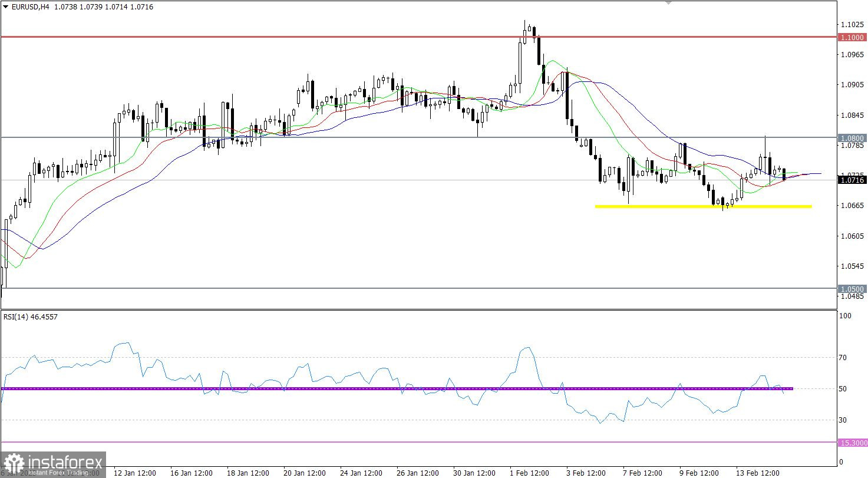868x478 pixels.
Task: Click the 1.0605 value on price axis
Action: coord(853,236)
